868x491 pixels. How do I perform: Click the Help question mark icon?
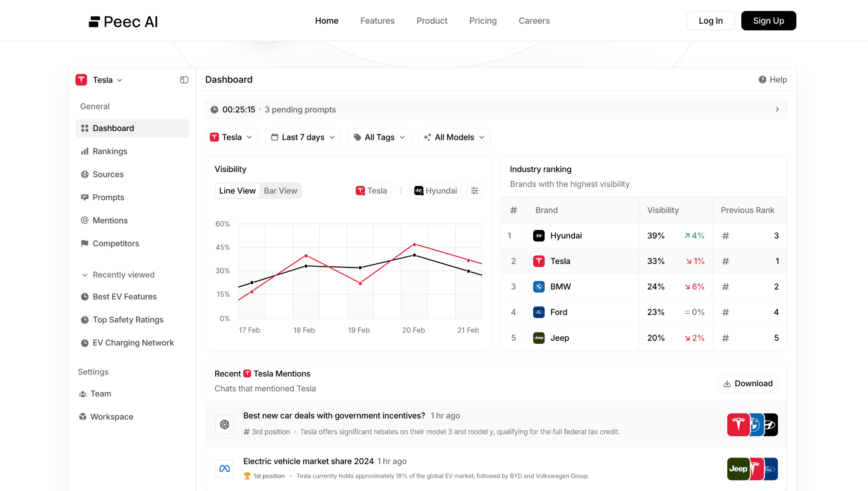pos(762,80)
